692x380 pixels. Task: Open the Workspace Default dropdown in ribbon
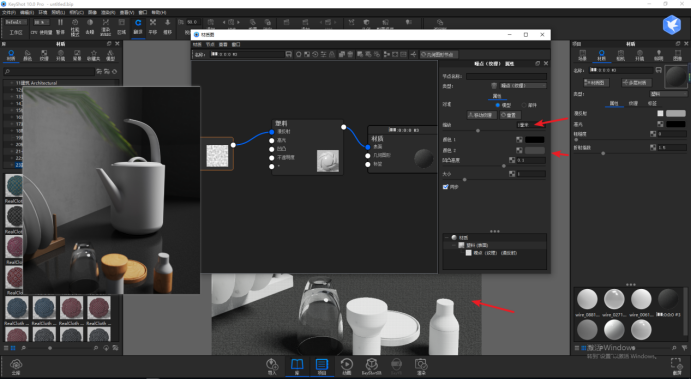[x=16, y=22]
